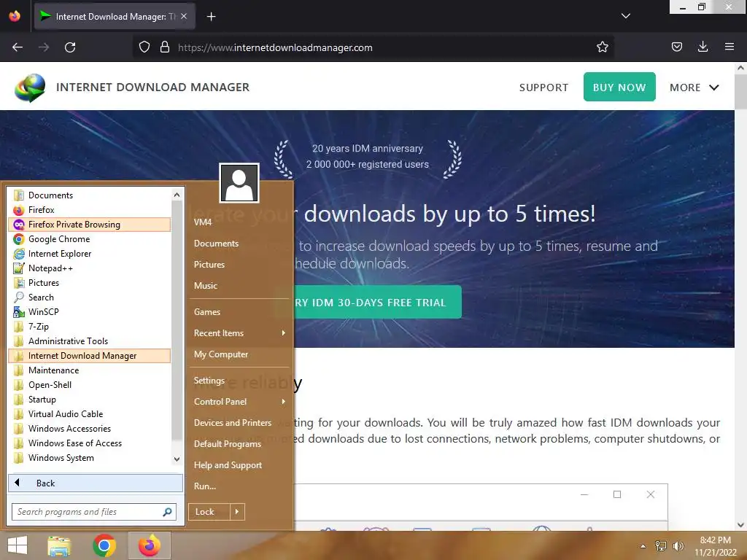Expand the Startup program folder
Viewport: 747px width, 560px height.
tap(89, 400)
